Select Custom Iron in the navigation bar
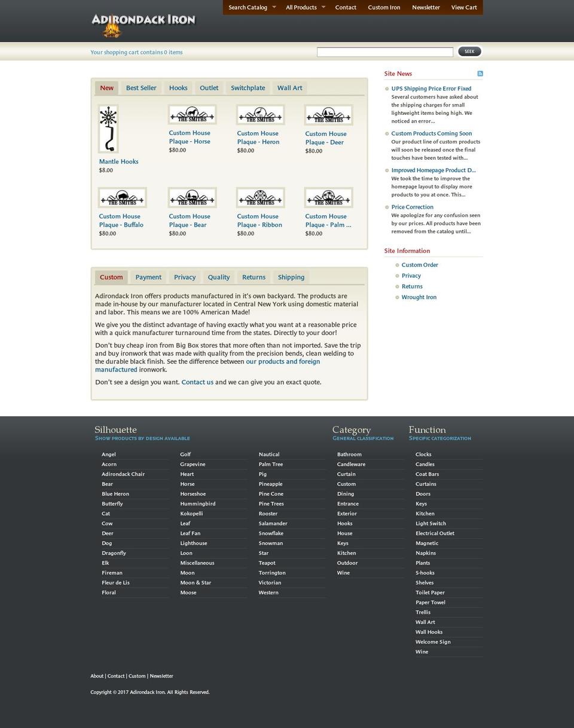 pos(384,8)
